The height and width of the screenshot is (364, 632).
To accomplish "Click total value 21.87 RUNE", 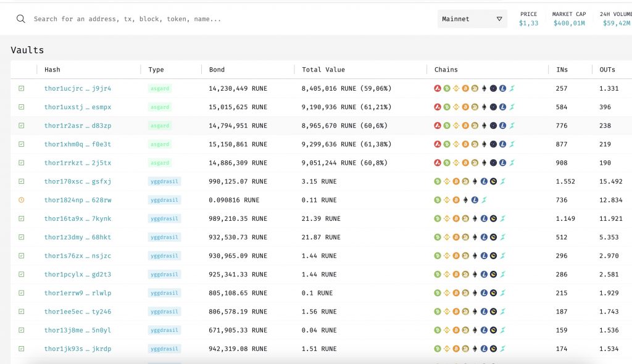I will click(321, 237).
